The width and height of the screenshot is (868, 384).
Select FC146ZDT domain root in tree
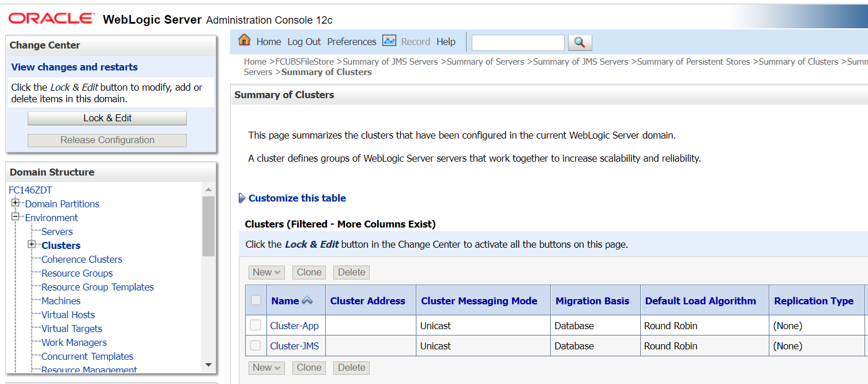click(x=31, y=190)
